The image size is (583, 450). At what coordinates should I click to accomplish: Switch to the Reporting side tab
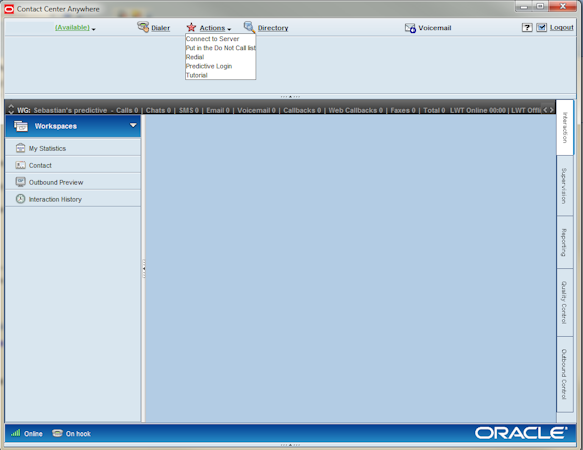(564, 242)
